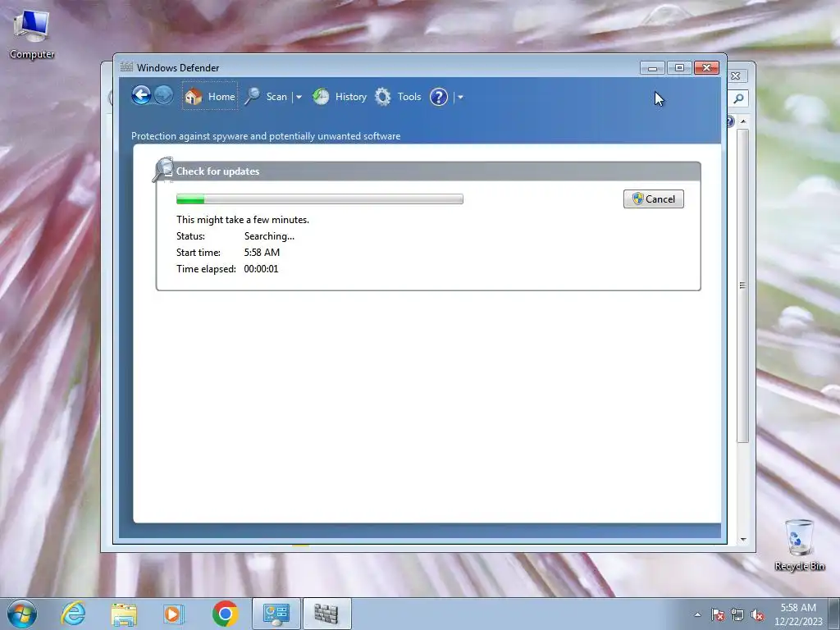
Task: Switch to the Control Panel taskbar window
Action: (x=276, y=614)
